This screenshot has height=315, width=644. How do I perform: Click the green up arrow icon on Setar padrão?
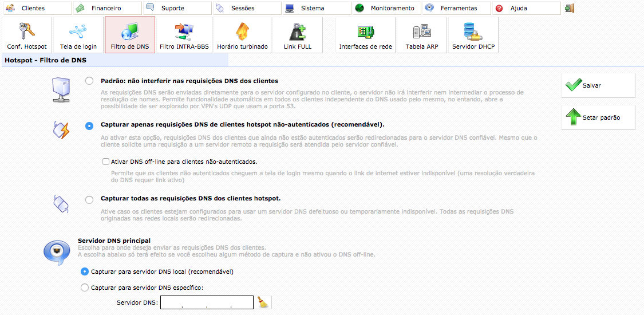tap(573, 117)
